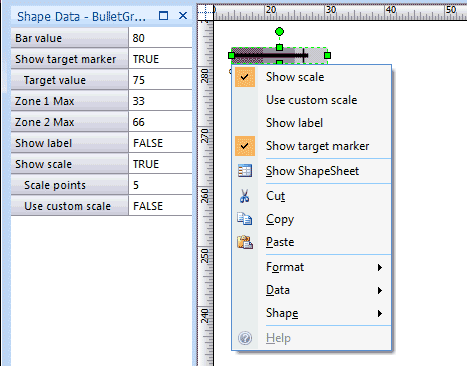The image size is (467, 366).
Task: Click the greyed Help question-mark icon
Action: click(x=245, y=338)
